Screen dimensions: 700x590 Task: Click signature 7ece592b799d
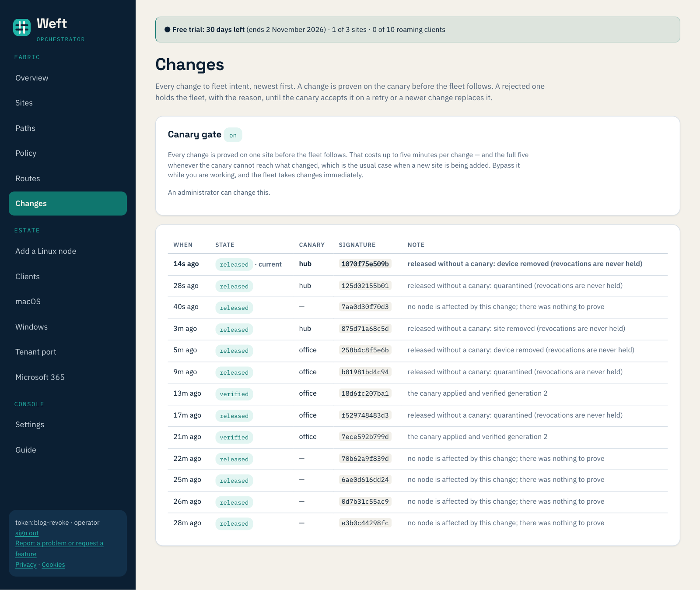[x=365, y=437]
